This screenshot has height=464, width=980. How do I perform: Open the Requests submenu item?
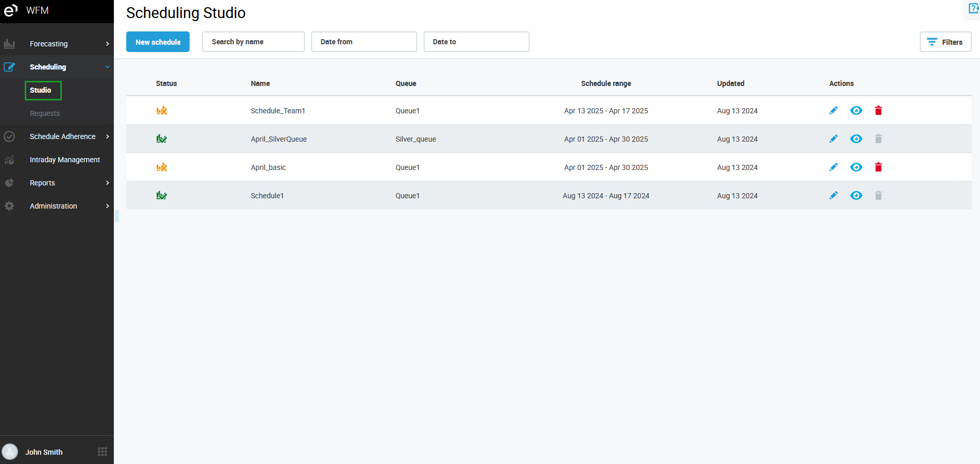coord(45,113)
